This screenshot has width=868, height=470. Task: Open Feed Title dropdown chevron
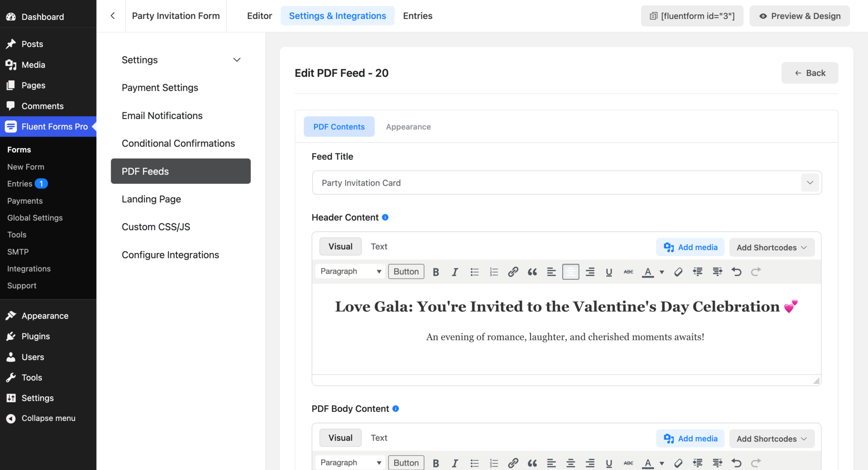pos(810,183)
